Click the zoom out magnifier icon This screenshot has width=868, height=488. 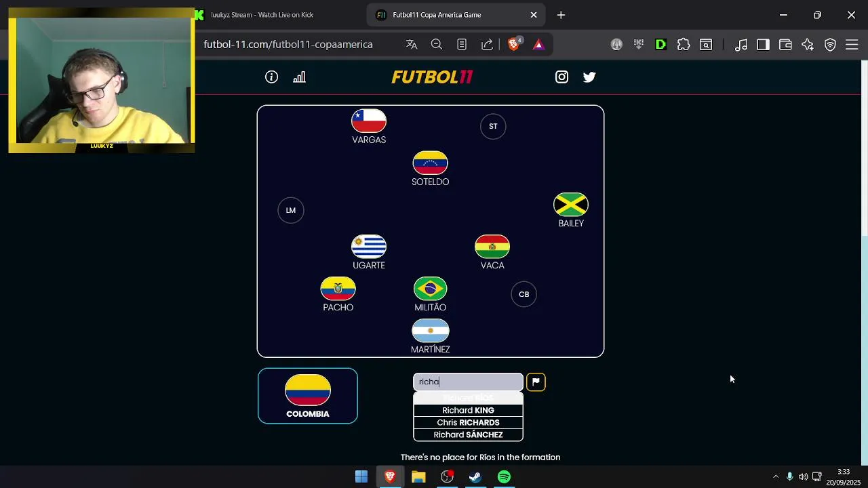click(x=437, y=44)
